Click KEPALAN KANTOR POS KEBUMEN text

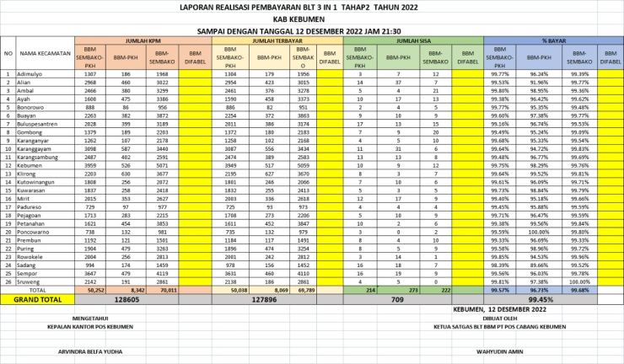pyautogui.click(x=90, y=327)
